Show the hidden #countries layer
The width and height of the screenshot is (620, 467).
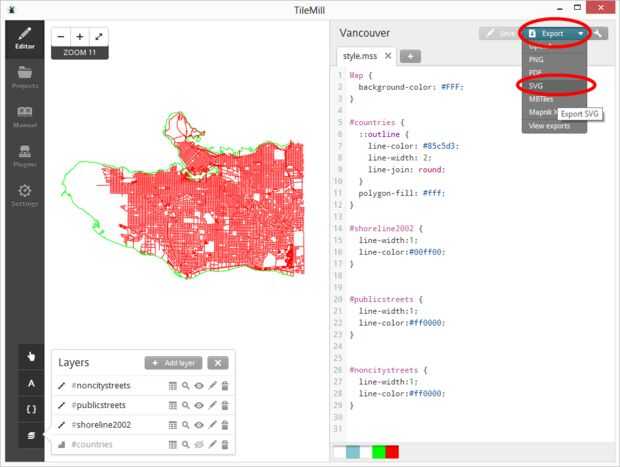point(199,444)
